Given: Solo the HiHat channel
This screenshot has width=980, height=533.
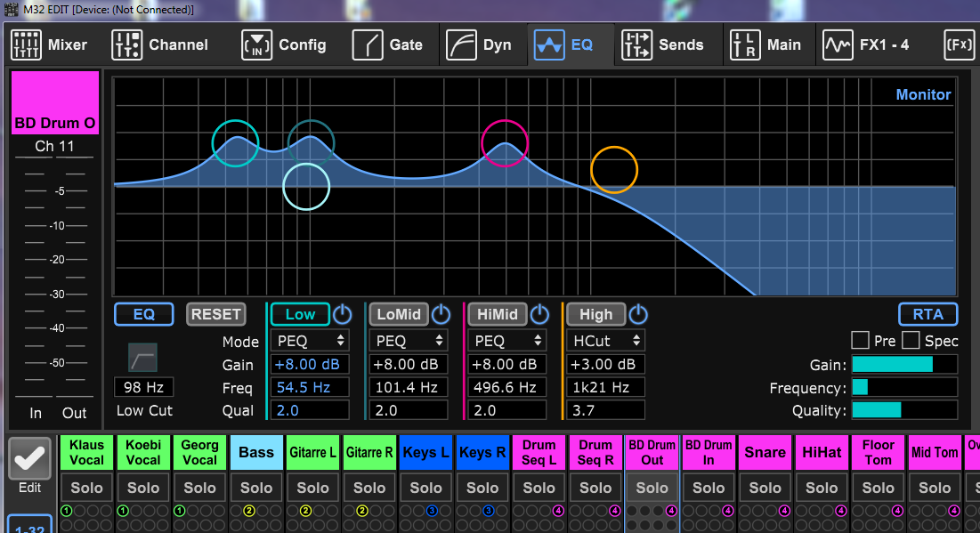Looking at the screenshot, I should 822,488.
